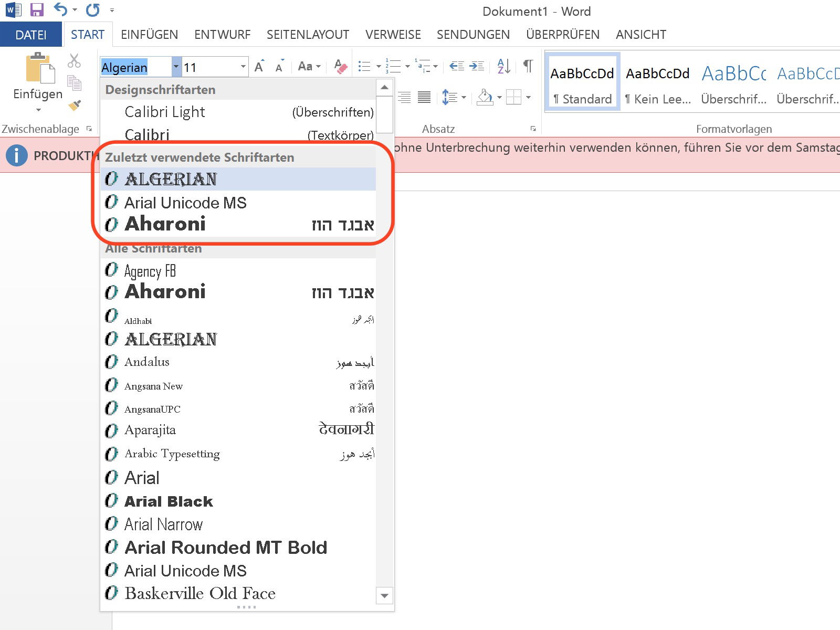Click the line spacing icon
Image resolution: width=840 pixels, height=630 pixels.
[450, 97]
